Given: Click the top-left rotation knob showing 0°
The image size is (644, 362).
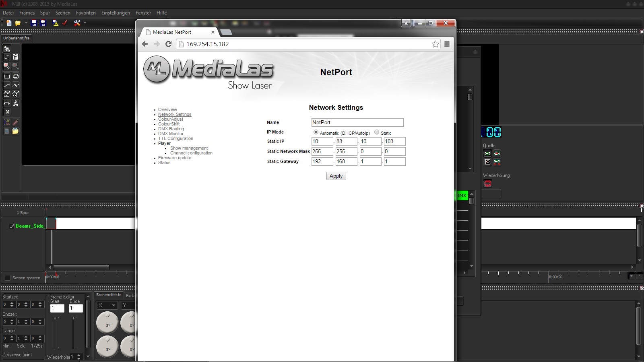Looking at the screenshot, I should 107,323.
